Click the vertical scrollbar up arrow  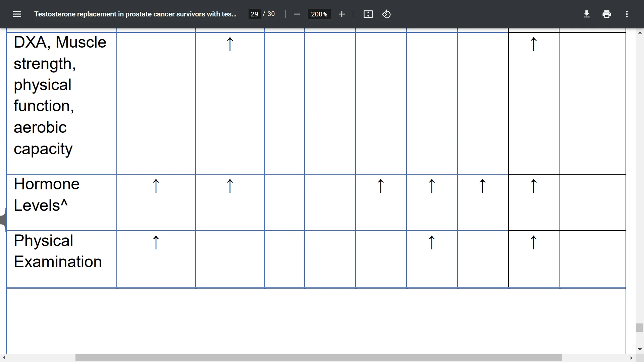tap(640, 33)
